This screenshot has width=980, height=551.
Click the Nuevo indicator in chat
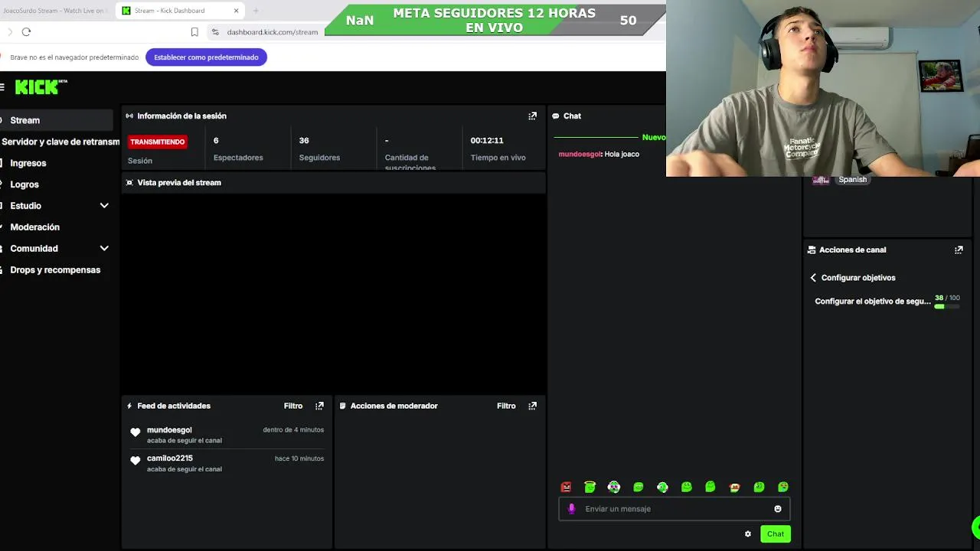pos(654,137)
